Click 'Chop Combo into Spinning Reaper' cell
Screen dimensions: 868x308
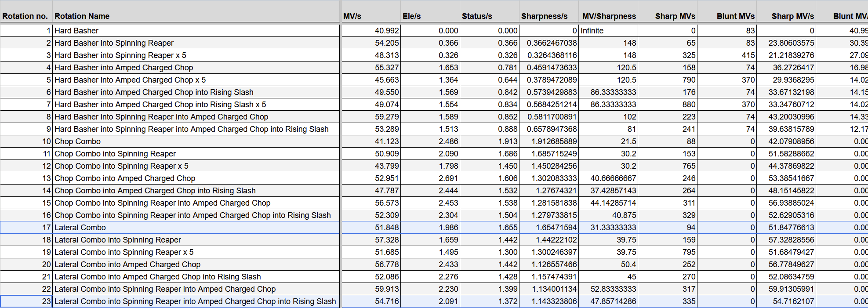pyautogui.click(x=196, y=154)
